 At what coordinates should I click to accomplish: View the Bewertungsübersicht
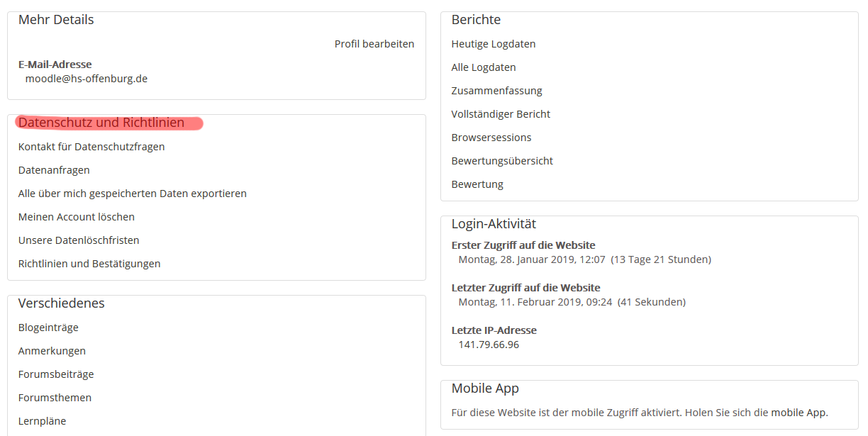[x=502, y=161]
